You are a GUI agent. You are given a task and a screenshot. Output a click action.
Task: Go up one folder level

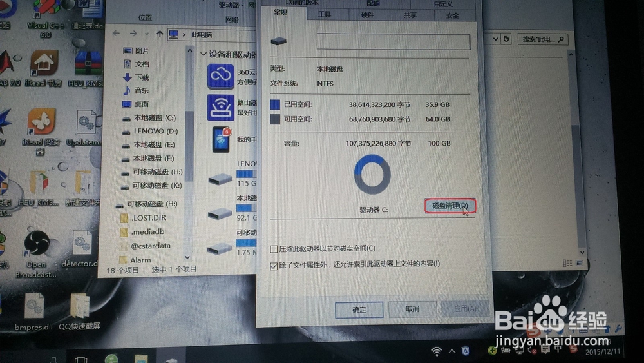[160, 34]
